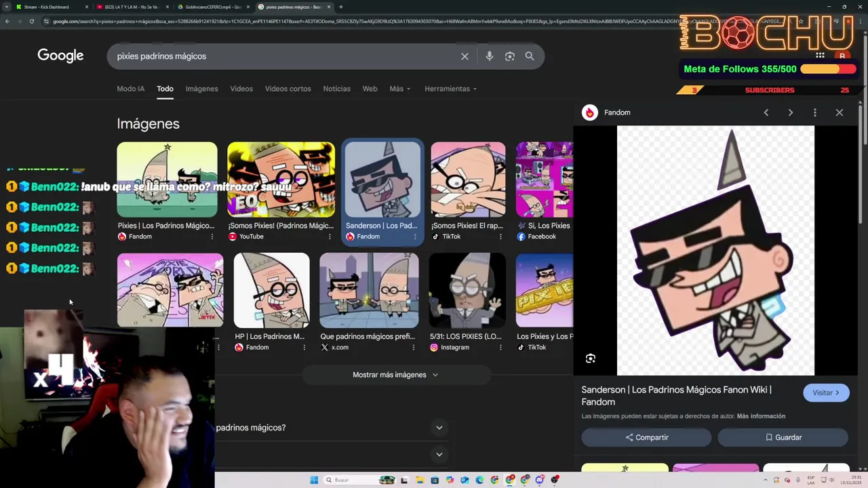The height and width of the screenshot is (488, 868).
Task: Switch to Web search tab
Action: tap(370, 89)
